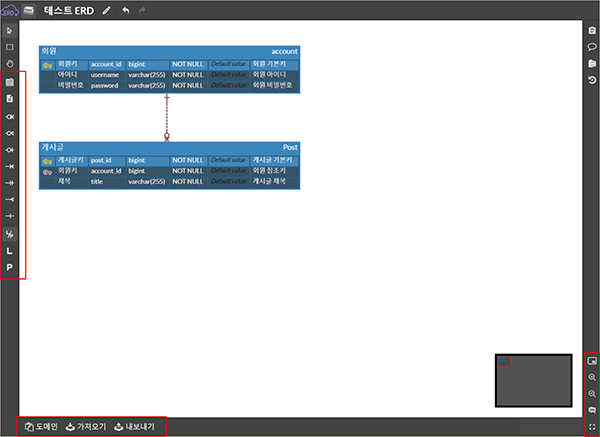Select the P tool in left toolbar

(9, 268)
